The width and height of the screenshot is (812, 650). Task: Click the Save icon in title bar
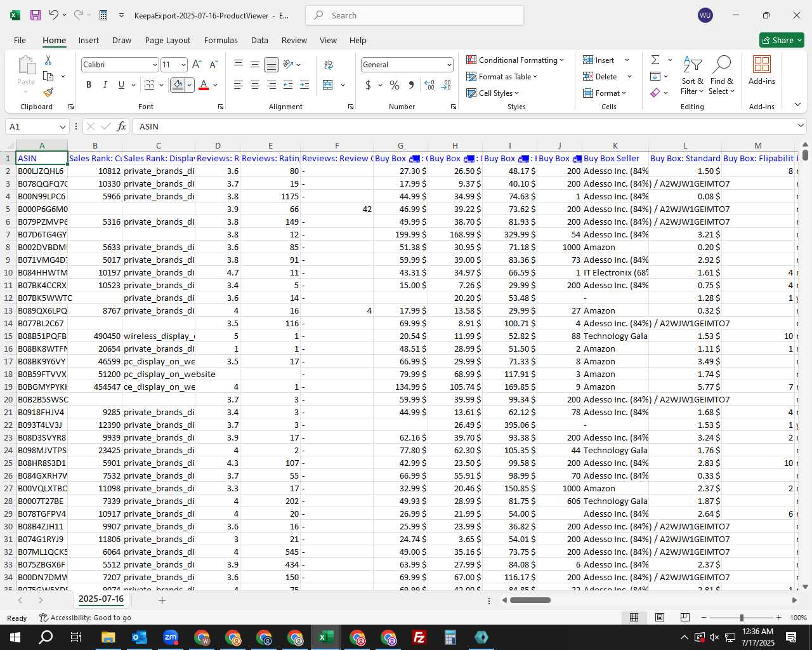(36, 15)
